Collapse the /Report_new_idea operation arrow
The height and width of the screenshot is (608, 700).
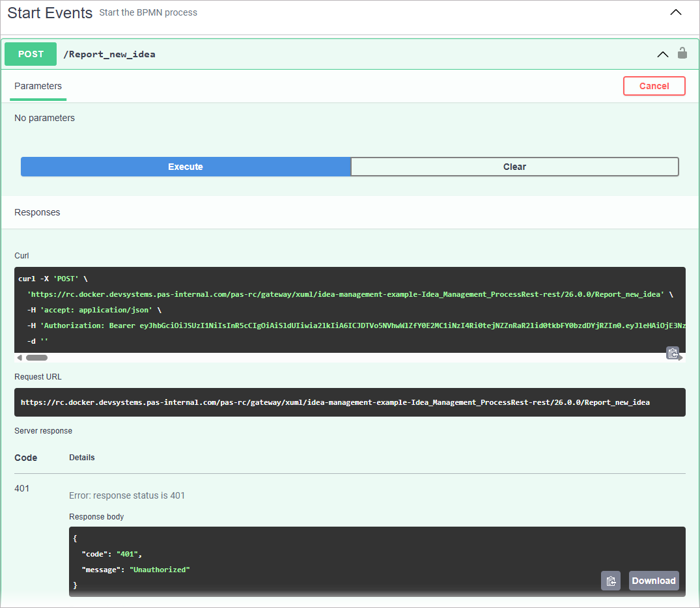tap(663, 54)
